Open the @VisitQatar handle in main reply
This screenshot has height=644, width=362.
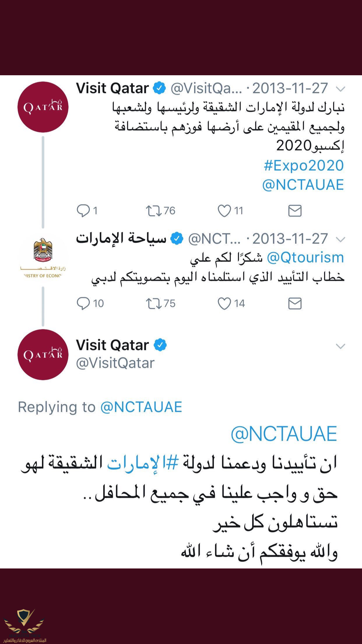click(x=115, y=363)
